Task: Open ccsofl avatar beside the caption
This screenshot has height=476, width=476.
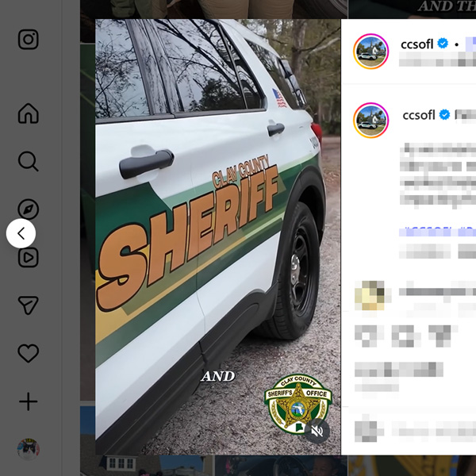Action: 370,121
